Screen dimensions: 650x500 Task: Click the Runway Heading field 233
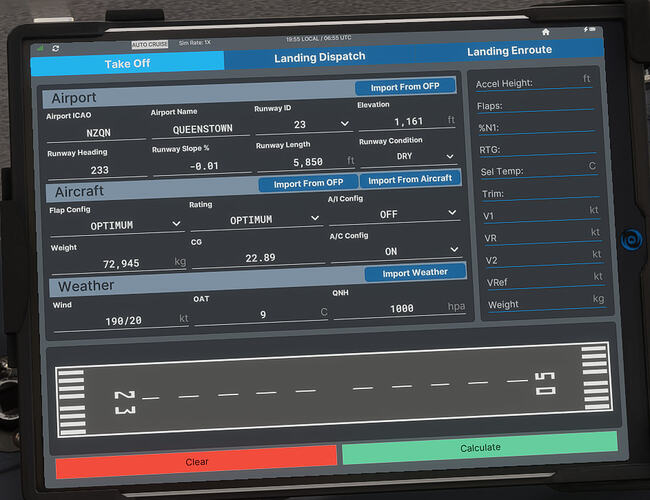[x=98, y=170]
